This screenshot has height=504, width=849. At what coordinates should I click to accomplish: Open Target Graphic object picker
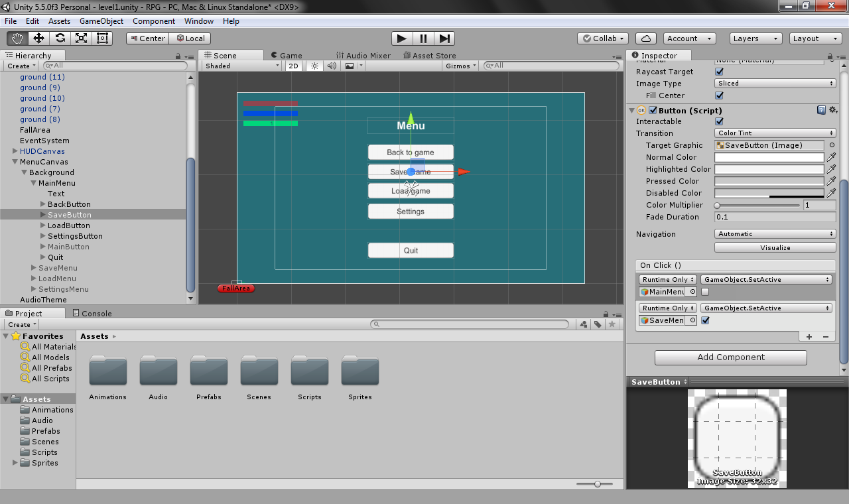click(x=832, y=145)
